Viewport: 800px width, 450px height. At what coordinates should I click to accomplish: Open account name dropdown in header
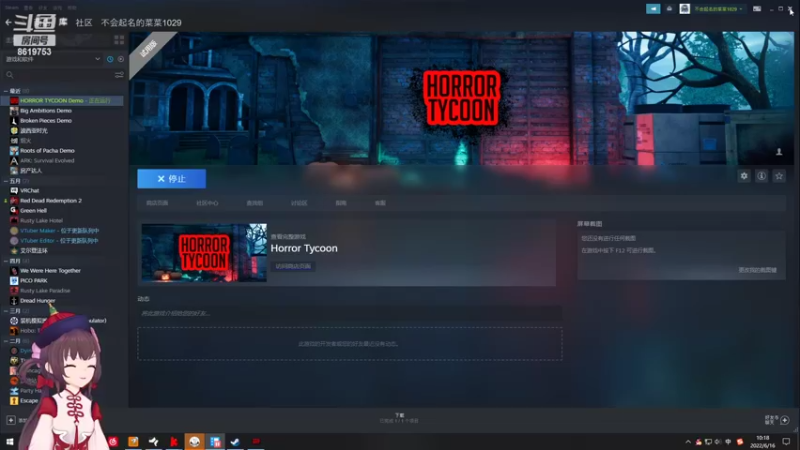pyautogui.click(x=718, y=9)
